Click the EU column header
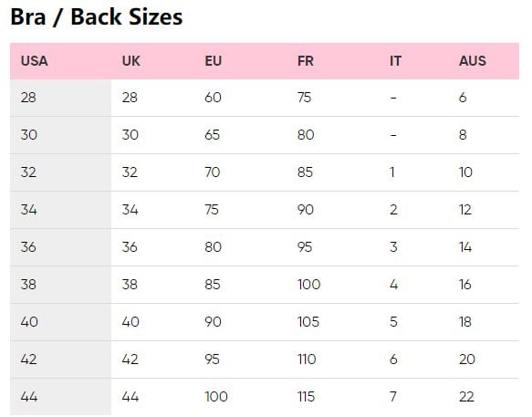The image size is (532, 417). tap(213, 61)
